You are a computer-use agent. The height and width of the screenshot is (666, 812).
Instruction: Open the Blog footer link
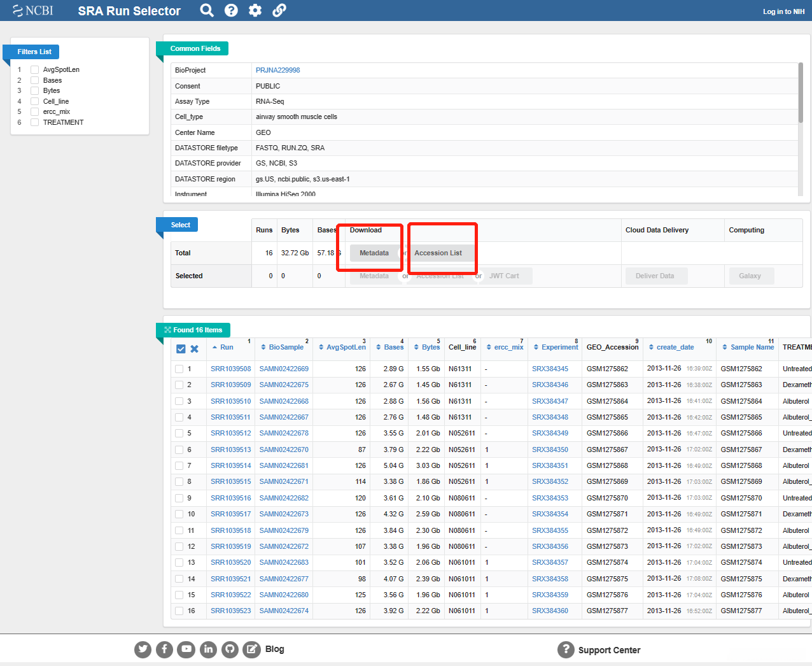275,649
